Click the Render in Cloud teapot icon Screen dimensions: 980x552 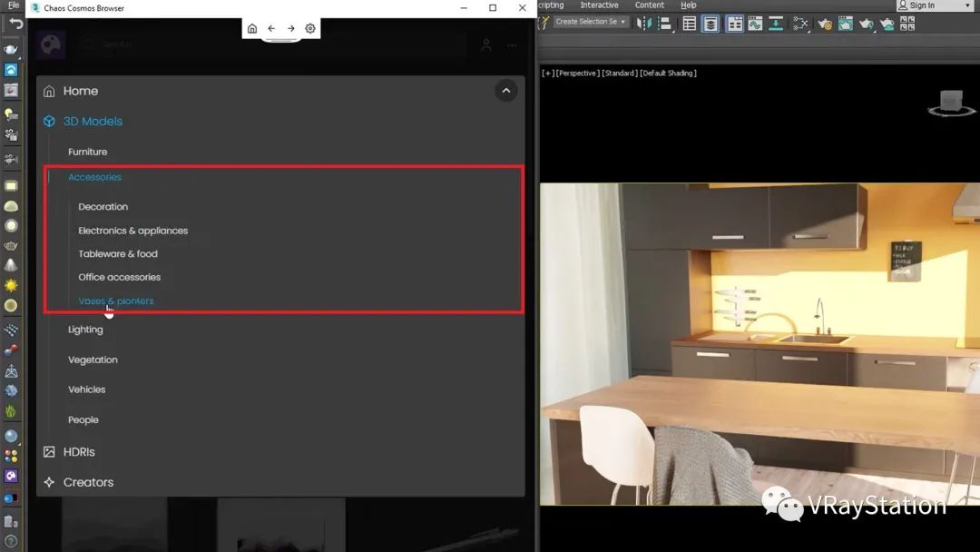[x=887, y=24]
